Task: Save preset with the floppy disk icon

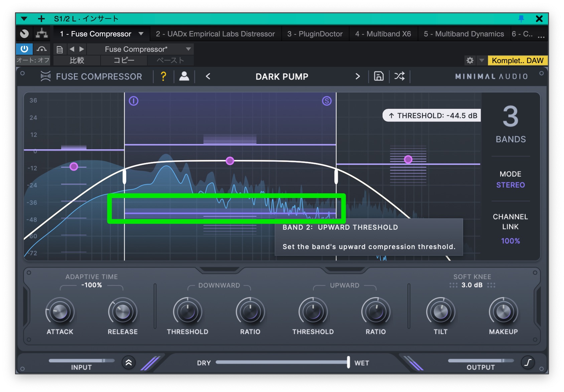Action: coord(378,76)
